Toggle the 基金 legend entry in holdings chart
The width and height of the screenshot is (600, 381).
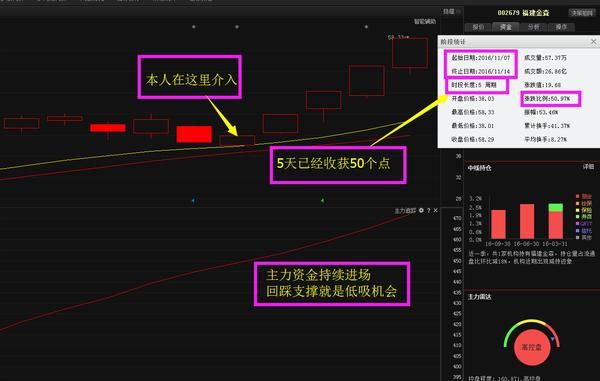tap(584, 196)
